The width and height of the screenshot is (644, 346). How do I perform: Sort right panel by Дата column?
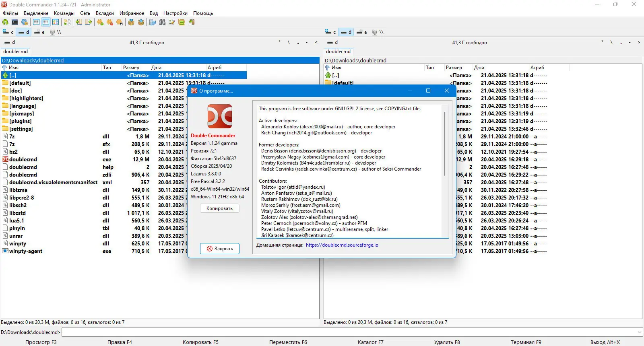click(501, 68)
